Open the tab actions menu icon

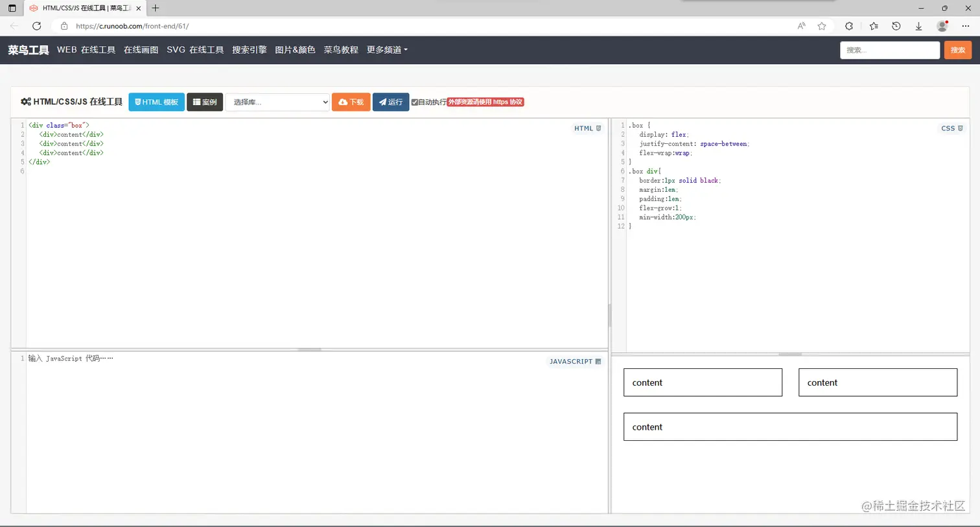[x=12, y=8]
